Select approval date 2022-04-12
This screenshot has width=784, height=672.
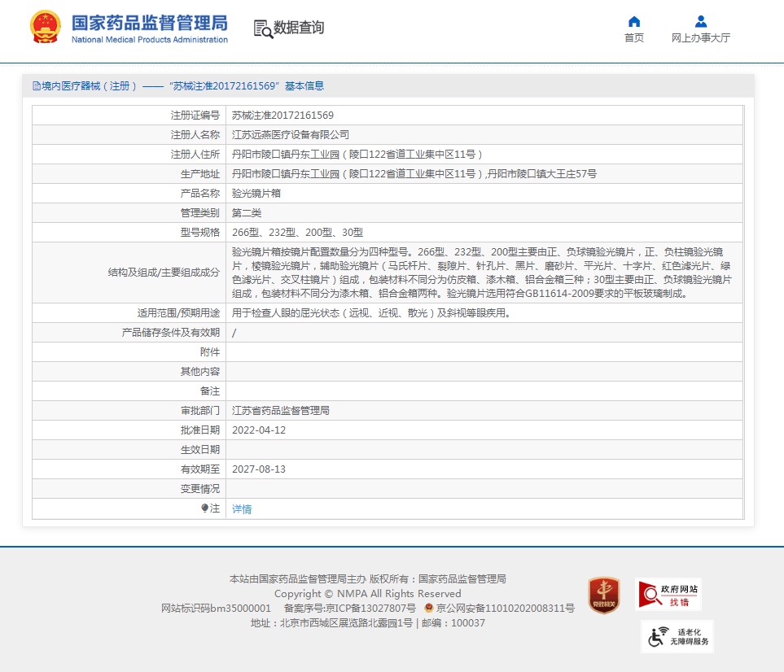coord(259,430)
